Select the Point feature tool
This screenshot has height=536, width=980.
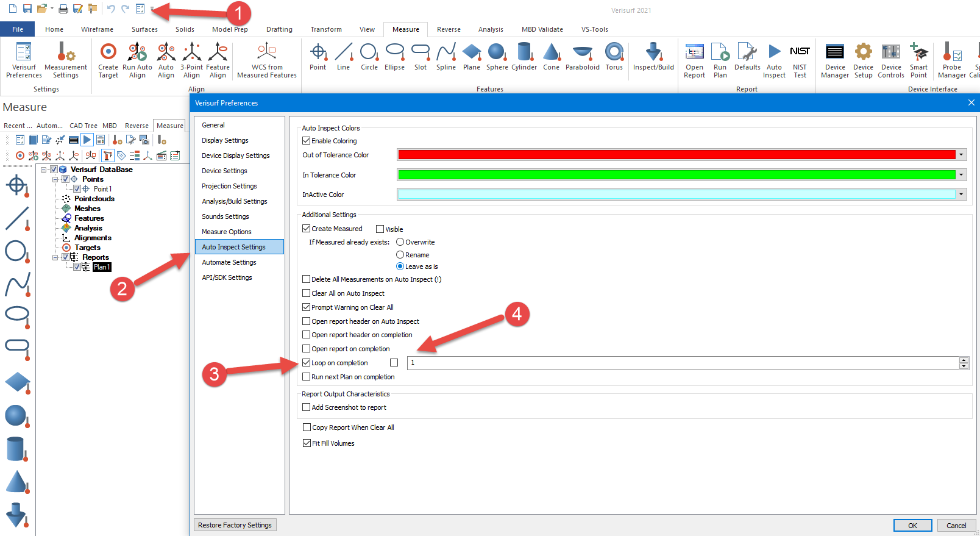(318, 57)
